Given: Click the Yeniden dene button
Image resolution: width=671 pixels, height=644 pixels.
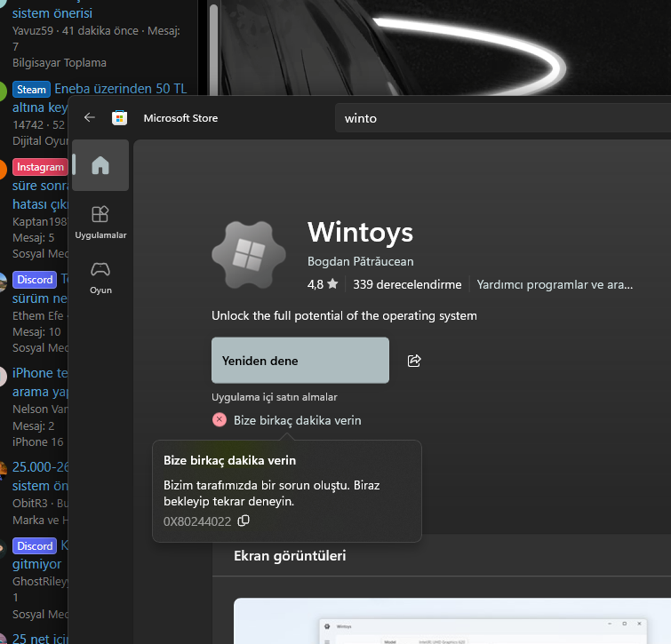Looking at the screenshot, I should (300, 360).
